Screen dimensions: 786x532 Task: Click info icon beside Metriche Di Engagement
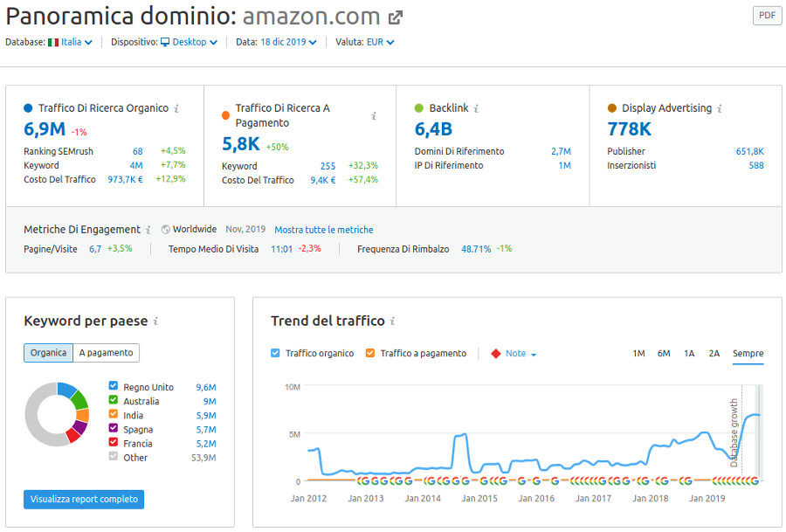(x=148, y=230)
